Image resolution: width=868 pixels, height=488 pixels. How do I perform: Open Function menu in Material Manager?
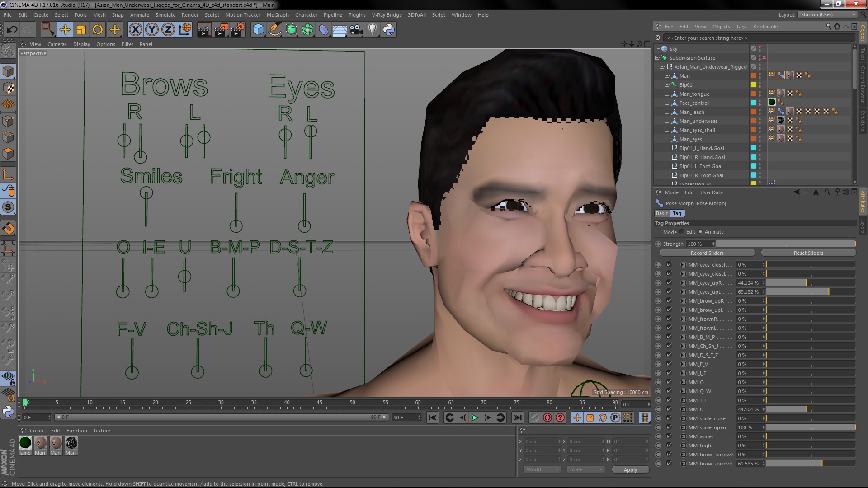[x=77, y=431]
